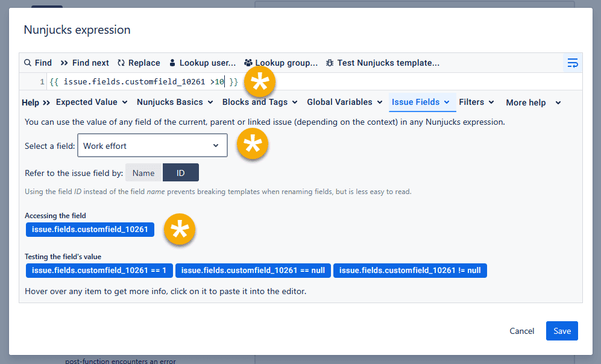Paste the customfield_10261 != null snippet
Image resolution: width=601 pixels, height=364 pixels.
point(410,271)
